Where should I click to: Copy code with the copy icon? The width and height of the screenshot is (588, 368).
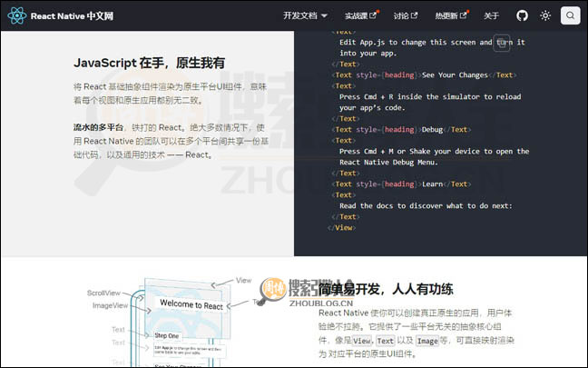502,43
